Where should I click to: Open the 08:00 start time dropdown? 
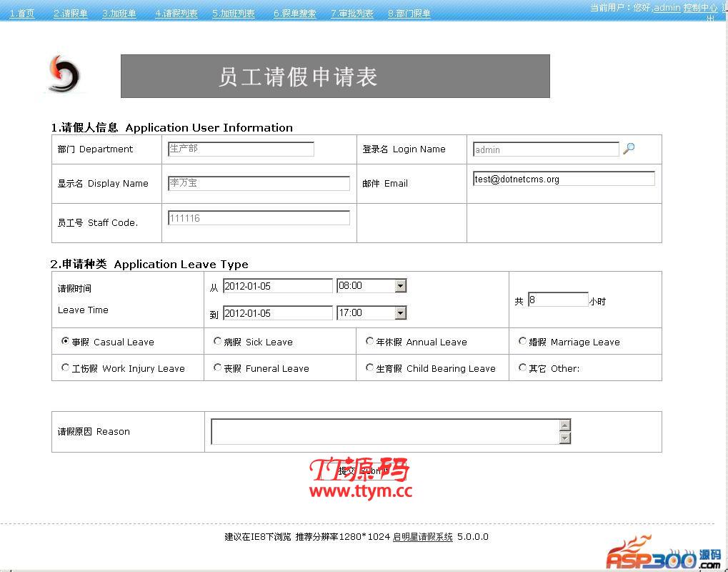401,286
